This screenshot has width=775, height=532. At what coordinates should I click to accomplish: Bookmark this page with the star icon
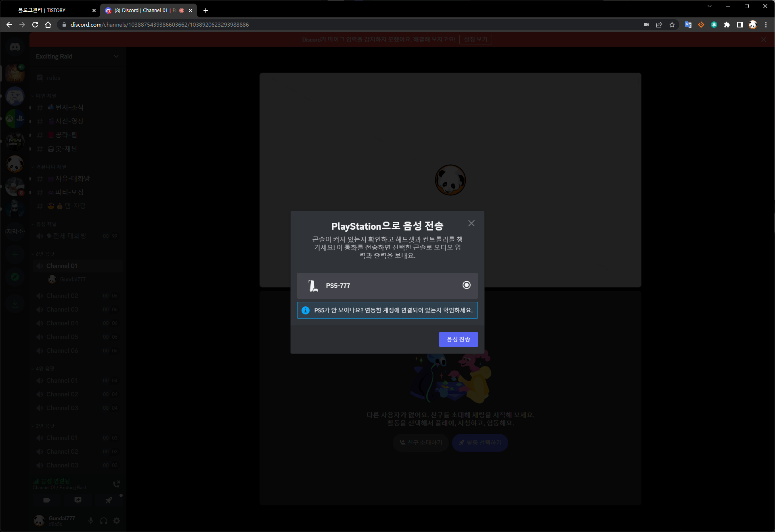point(672,25)
